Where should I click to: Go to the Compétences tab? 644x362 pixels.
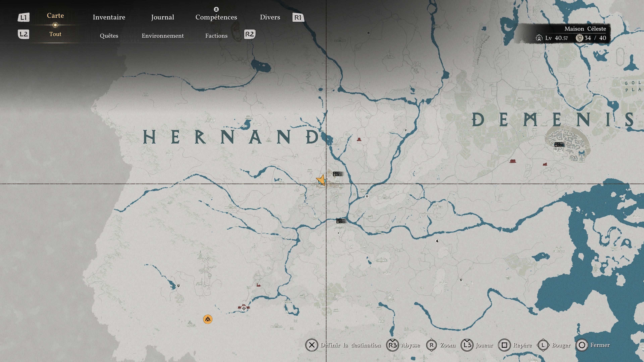(x=216, y=17)
